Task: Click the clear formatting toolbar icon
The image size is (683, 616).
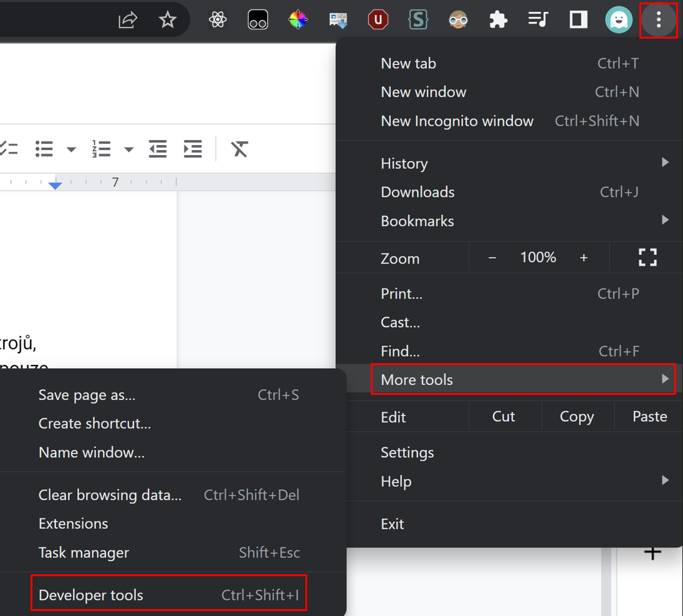Action: [x=239, y=149]
